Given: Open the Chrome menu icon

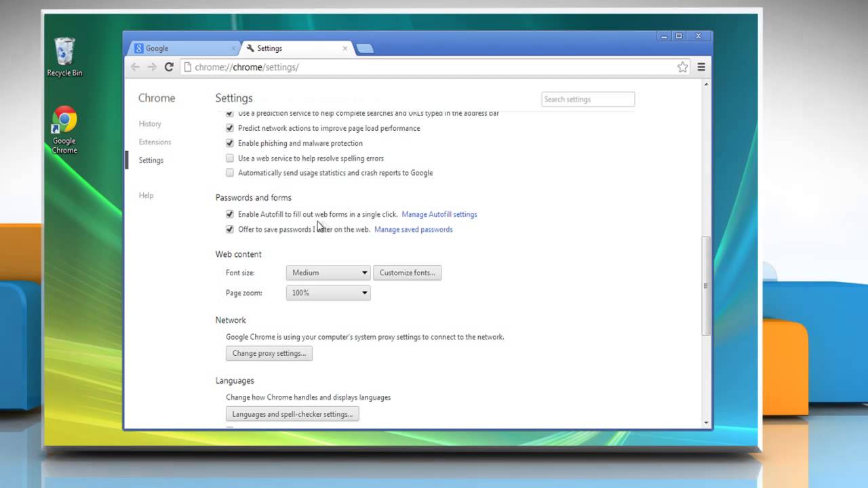Looking at the screenshot, I should [701, 67].
